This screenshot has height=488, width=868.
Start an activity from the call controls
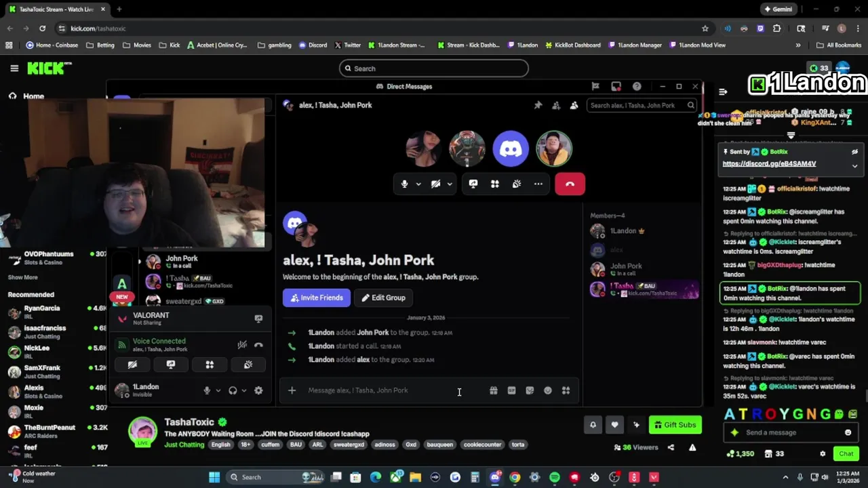pos(495,184)
